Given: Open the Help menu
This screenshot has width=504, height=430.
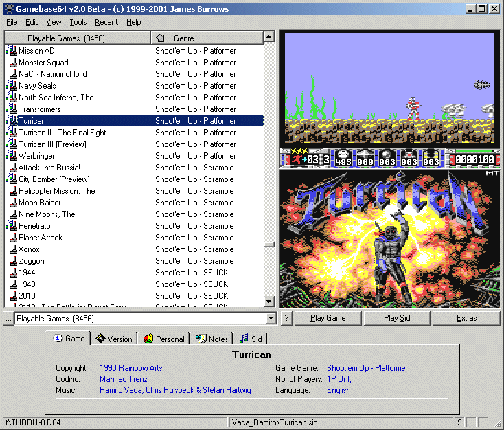Looking at the screenshot, I should (x=133, y=22).
